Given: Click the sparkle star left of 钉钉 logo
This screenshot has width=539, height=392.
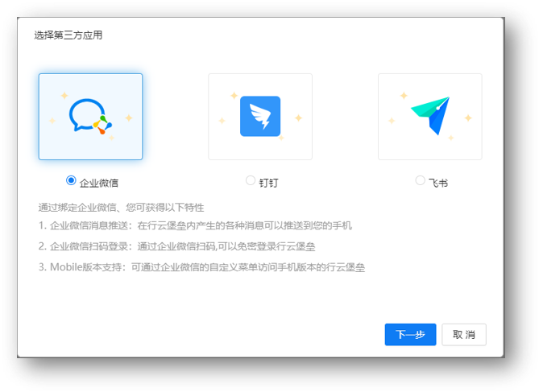Looking at the screenshot, I should [x=222, y=121].
